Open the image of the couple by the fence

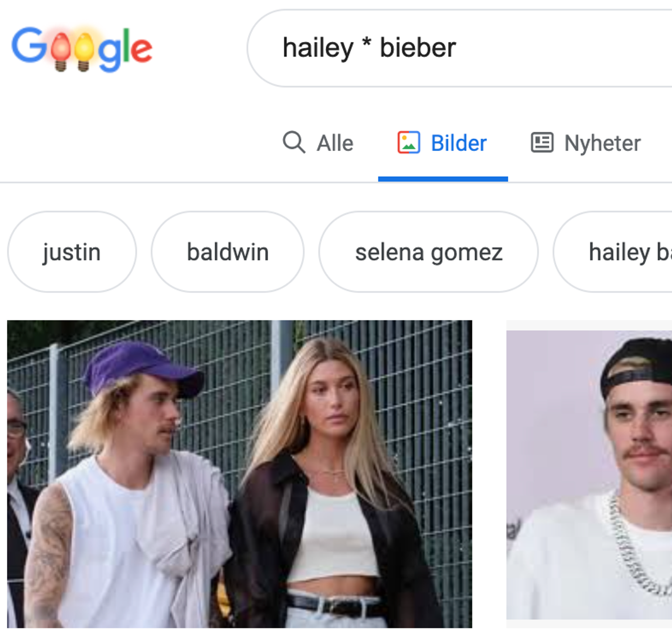[239, 474]
